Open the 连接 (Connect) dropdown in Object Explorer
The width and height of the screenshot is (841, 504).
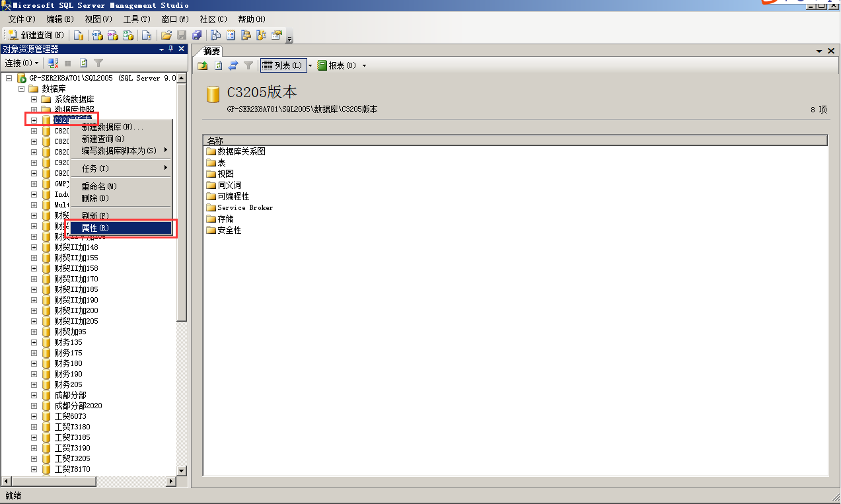[22, 63]
